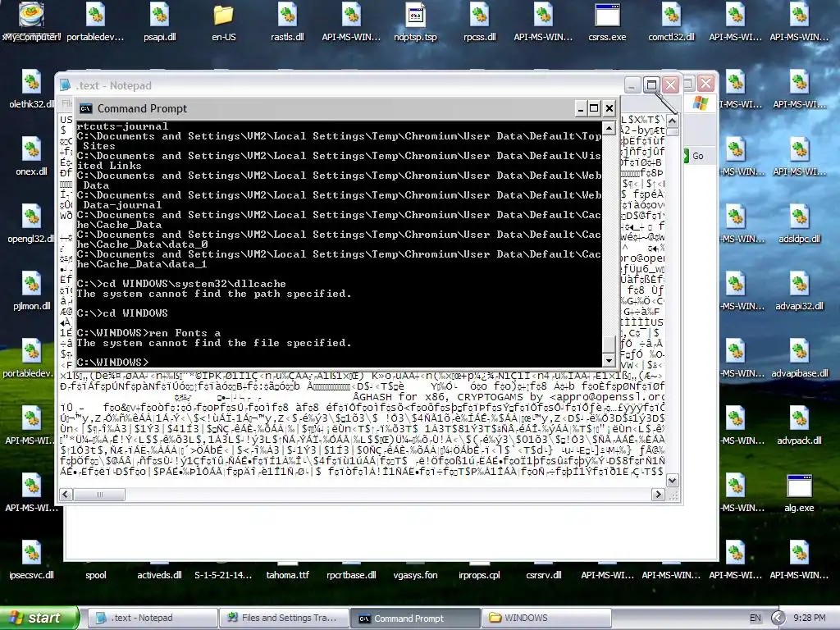Switch to .text - Notepad taskbar button
840x630 pixels.
[x=152, y=618]
